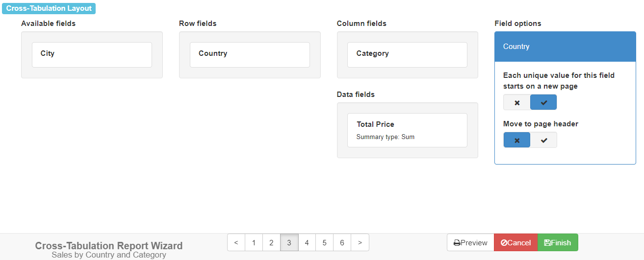Select the Category column field

(407, 54)
